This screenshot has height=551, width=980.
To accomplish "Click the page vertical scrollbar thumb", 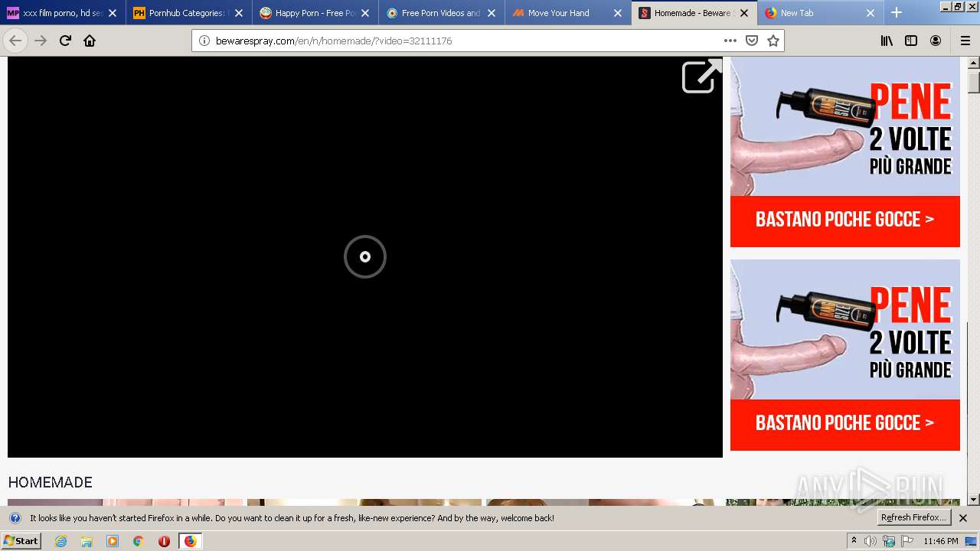I will (974, 83).
